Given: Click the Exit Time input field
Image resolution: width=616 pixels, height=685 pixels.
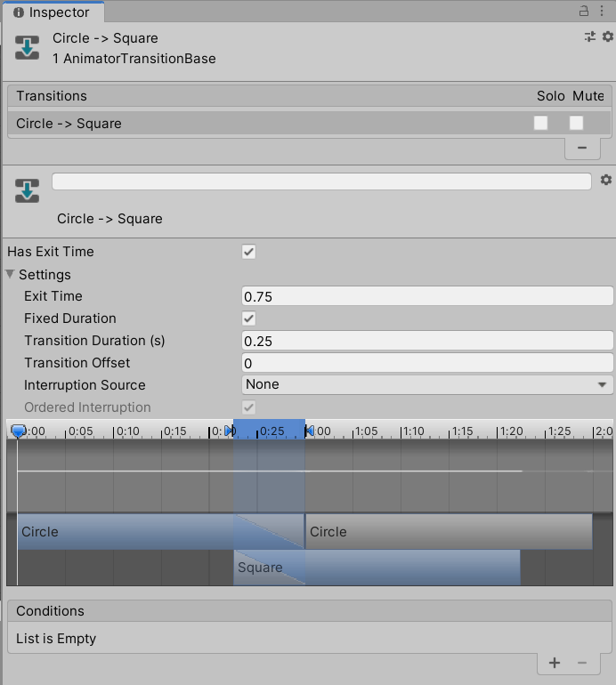Looking at the screenshot, I should coord(427,296).
